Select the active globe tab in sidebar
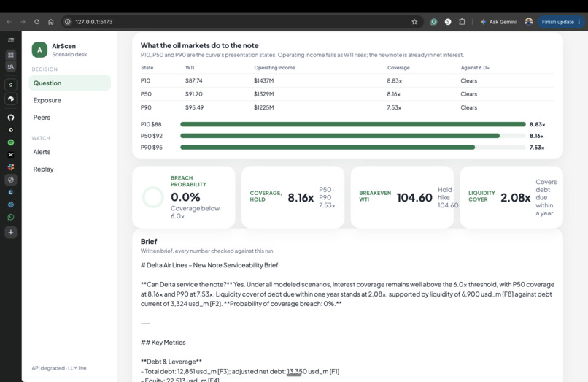This screenshot has width=588, height=382. point(11,180)
